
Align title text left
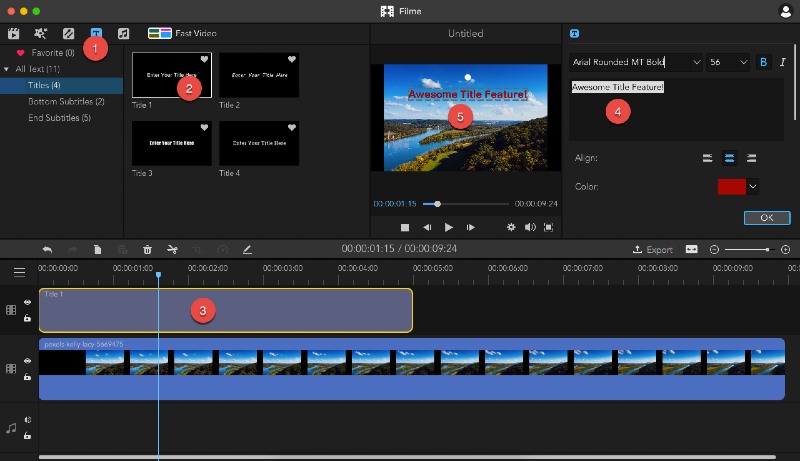(x=707, y=158)
